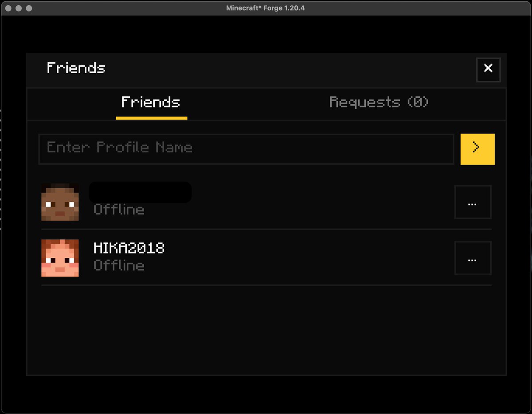Screen dimensions: 532x414
Task: Click HIKA2018's avatar head
Action: 60,258
